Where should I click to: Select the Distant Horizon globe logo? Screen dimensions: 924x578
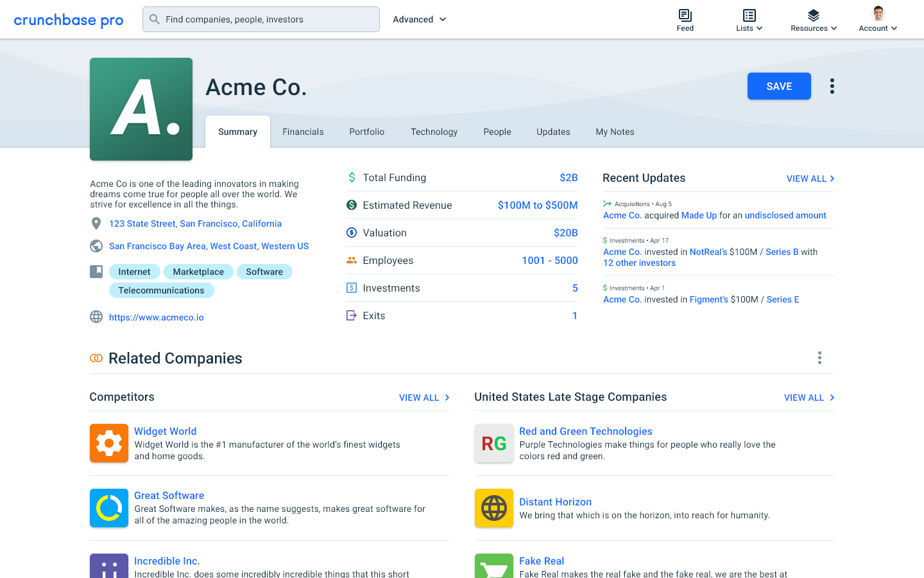click(x=493, y=508)
